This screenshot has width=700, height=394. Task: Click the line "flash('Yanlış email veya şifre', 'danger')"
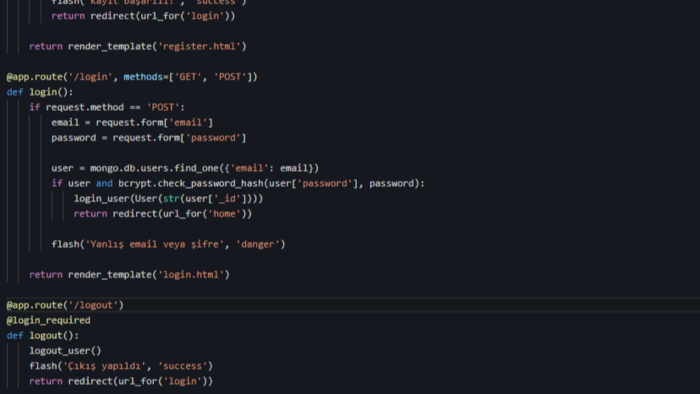tap(168, 244)
